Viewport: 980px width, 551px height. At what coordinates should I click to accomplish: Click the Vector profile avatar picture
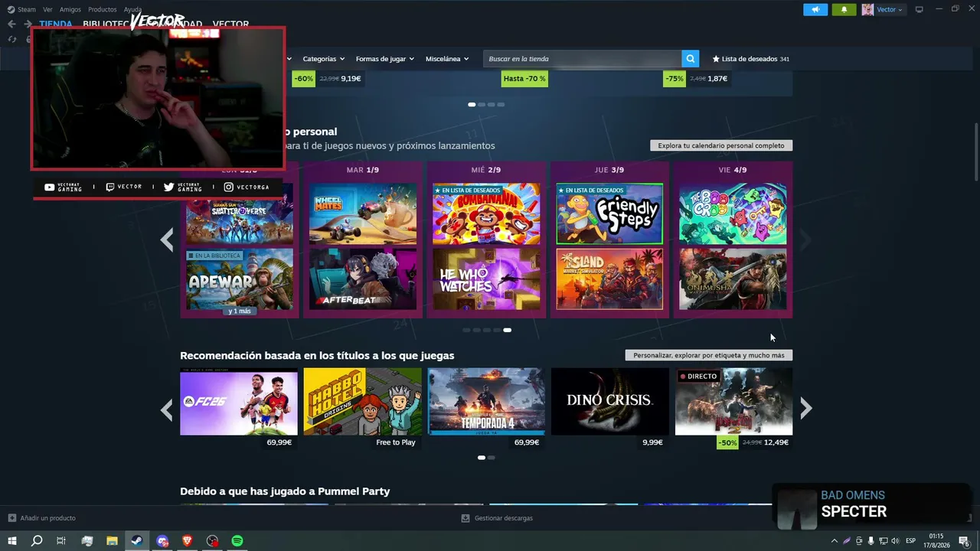(867, 10)
